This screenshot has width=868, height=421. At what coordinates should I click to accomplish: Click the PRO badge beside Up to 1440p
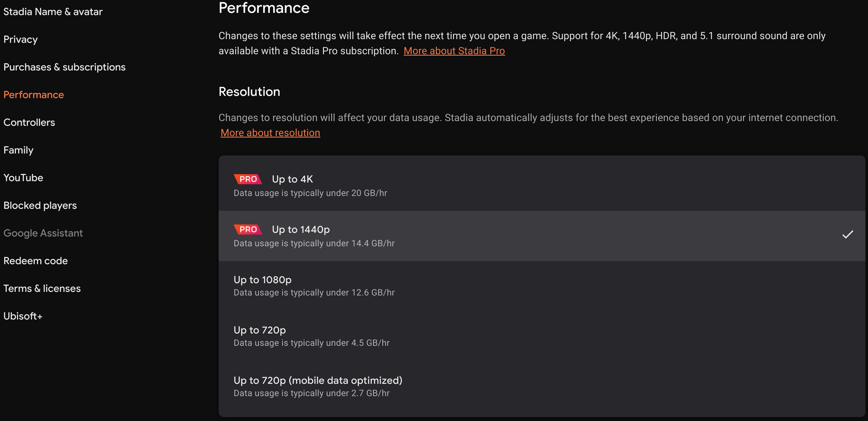click(248, 229)
